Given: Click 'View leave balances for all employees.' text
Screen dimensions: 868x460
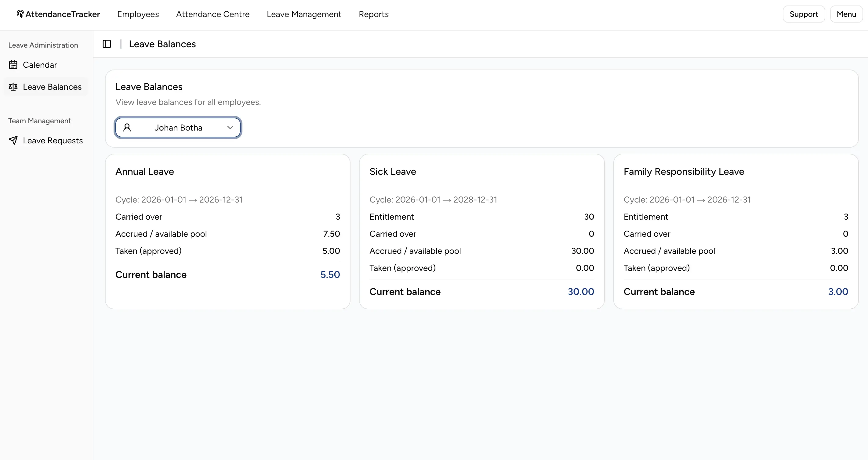Looking at the screenshot, I should [188, 102].
